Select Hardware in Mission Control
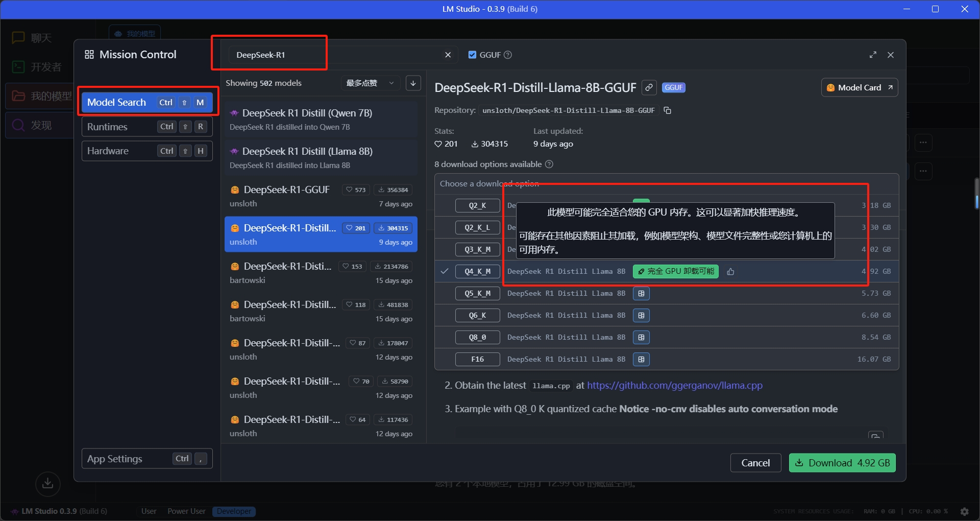 pos(147,151)
